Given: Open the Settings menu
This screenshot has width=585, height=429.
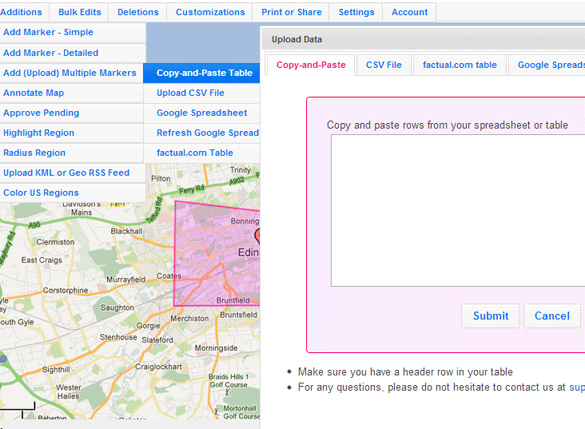Looking at the screenshot, I should tap(356, 12).
